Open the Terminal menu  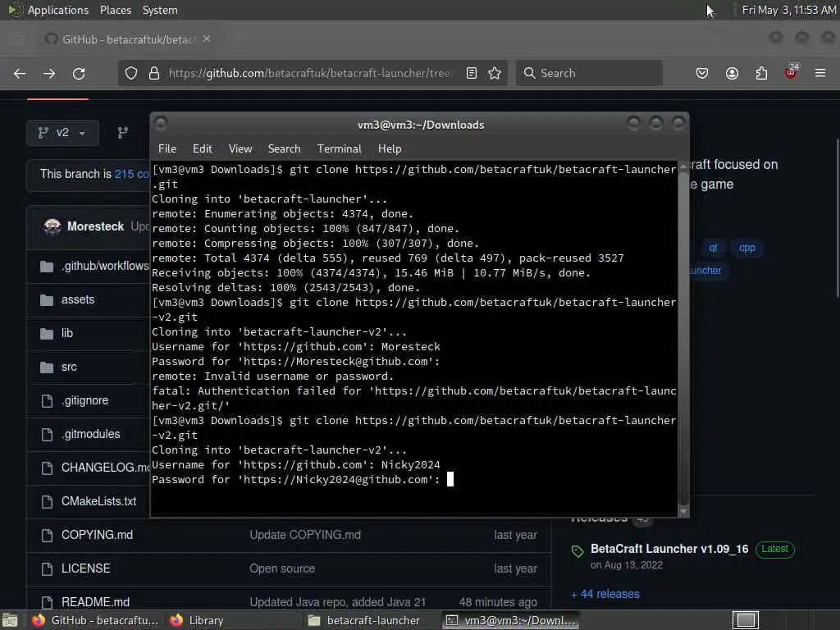tap(339, 149)
